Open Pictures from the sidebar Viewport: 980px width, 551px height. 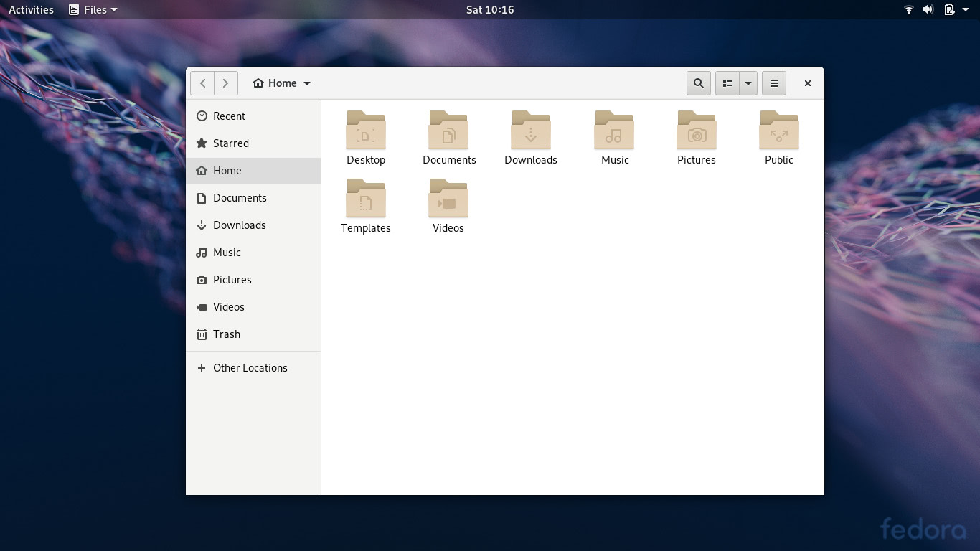[x=232, y=279]
